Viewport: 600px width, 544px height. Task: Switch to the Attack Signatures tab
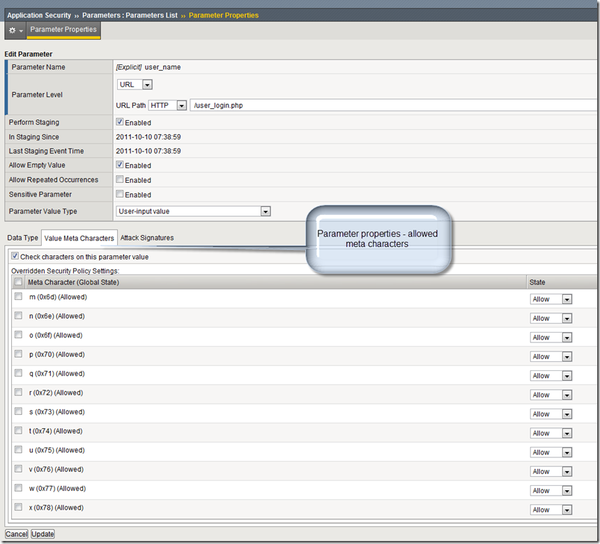147,238
